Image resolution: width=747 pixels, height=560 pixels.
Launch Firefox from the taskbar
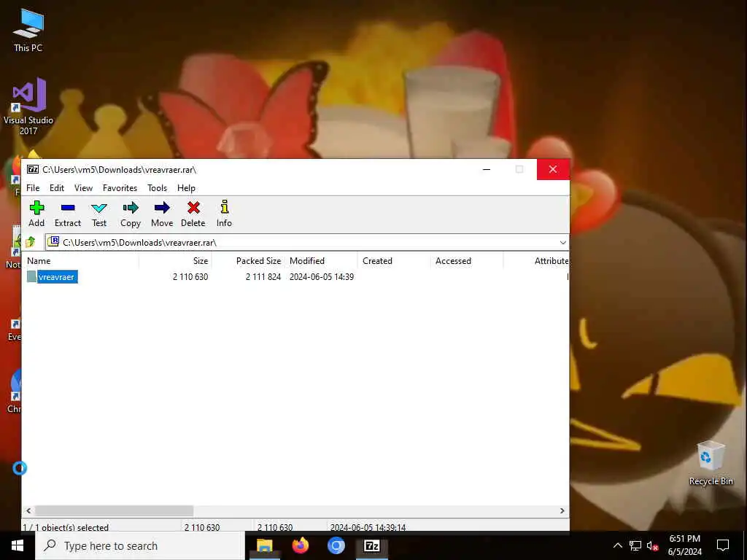click(300, 545)
